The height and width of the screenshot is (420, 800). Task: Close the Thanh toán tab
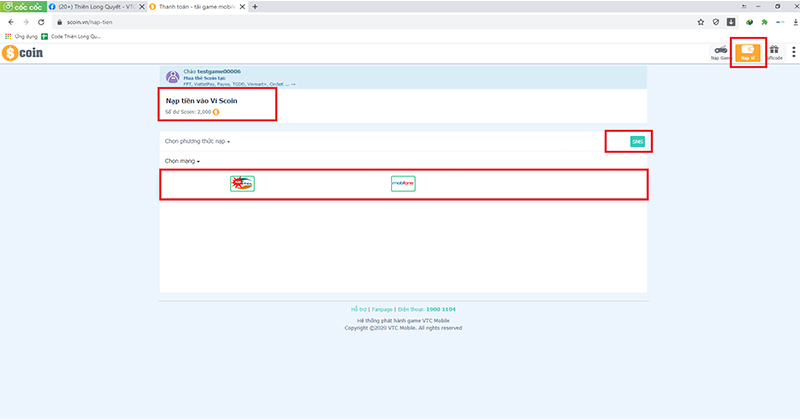(242, 7)
